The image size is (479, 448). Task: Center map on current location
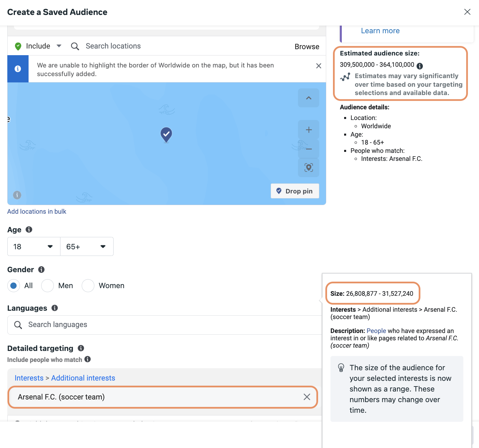pos(309,168)
